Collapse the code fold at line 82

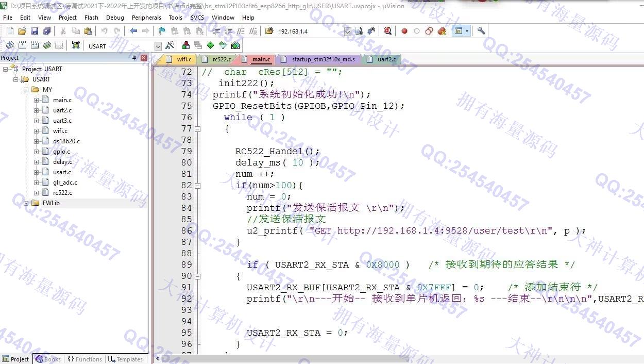pos(197,185)
